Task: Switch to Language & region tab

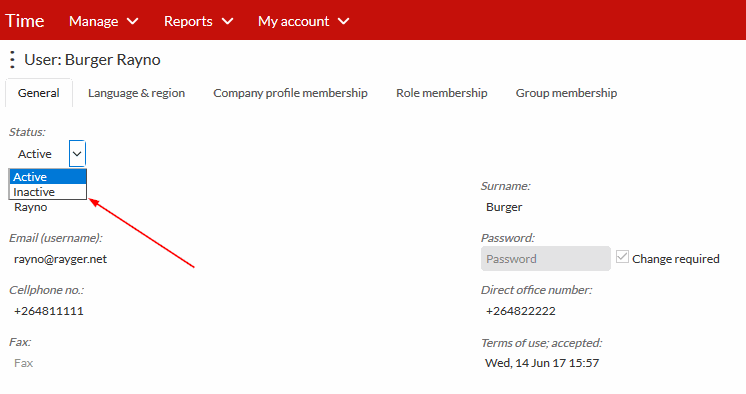Action: tap(137, 93)
